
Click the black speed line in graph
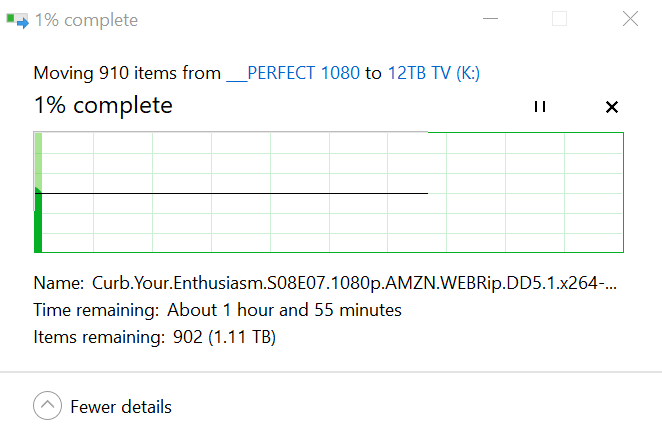(x=231, y=193)
